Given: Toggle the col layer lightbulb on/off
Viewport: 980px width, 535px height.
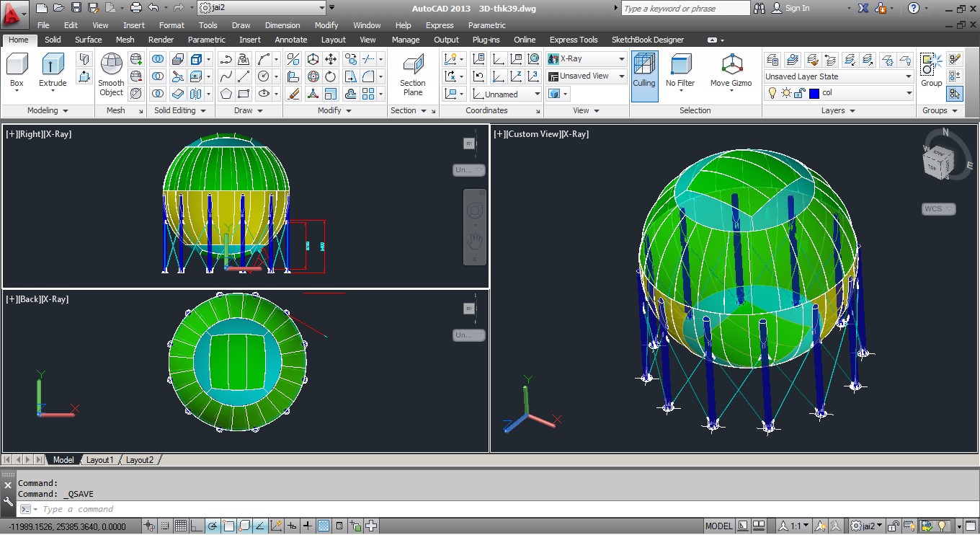Looking at the screenshot, I should click(x=772, y=93).
